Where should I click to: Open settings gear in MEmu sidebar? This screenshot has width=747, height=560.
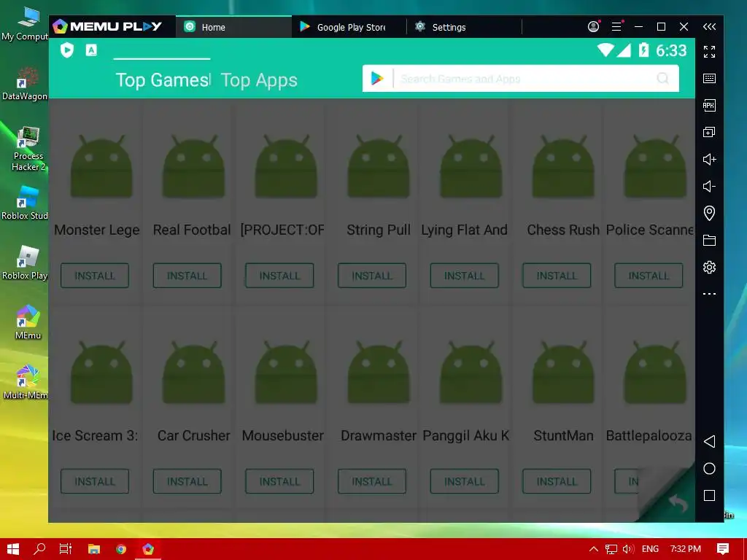pos(709,267)
